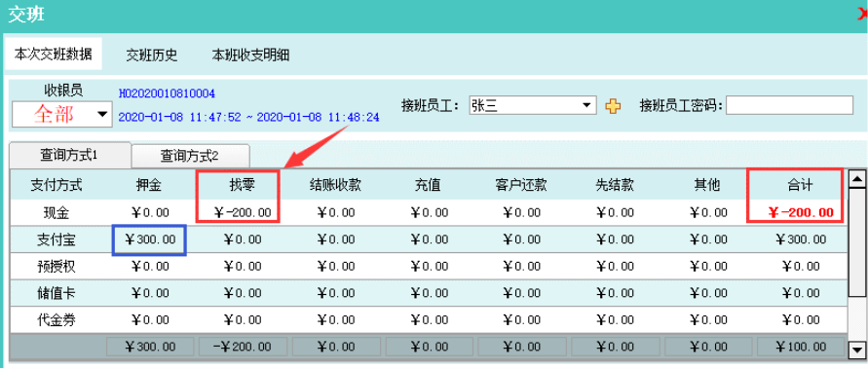
Task: Select the 预授权 row label
Action: click(57, 267)
